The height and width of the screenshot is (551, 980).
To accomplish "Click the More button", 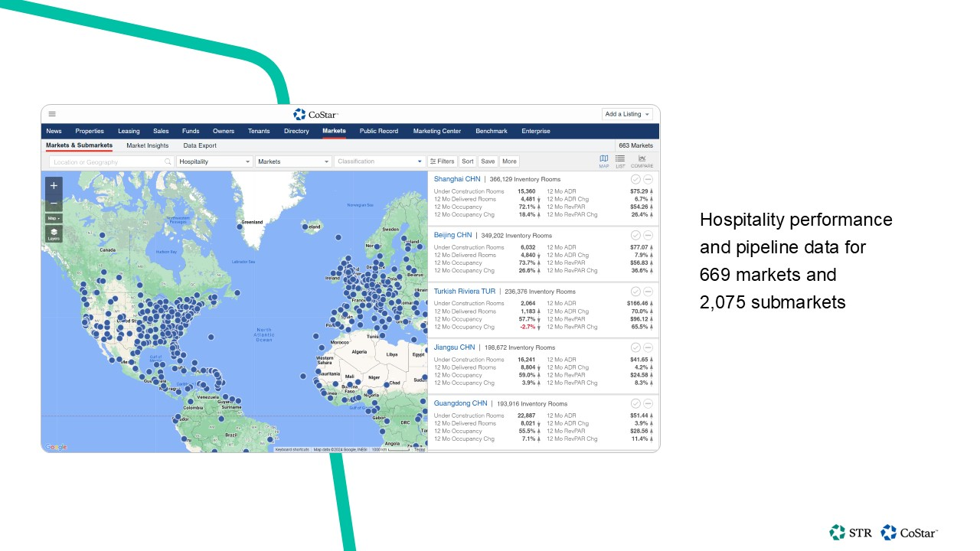I will pos(509,161).
